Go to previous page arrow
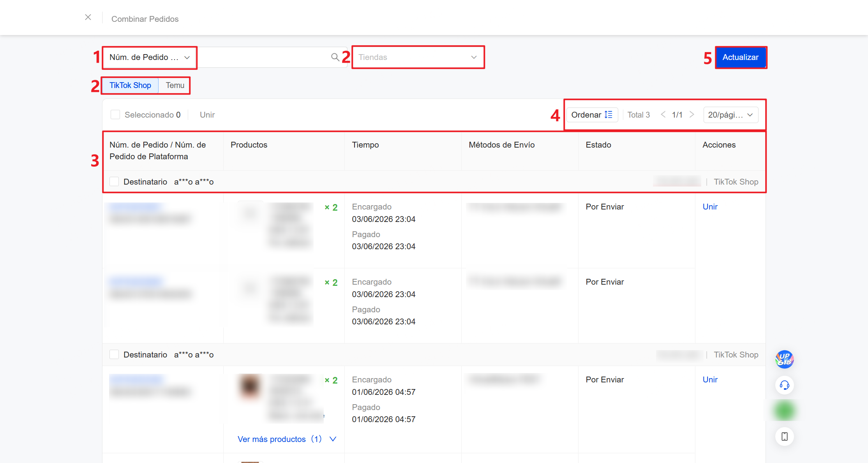 click(663, 114)
